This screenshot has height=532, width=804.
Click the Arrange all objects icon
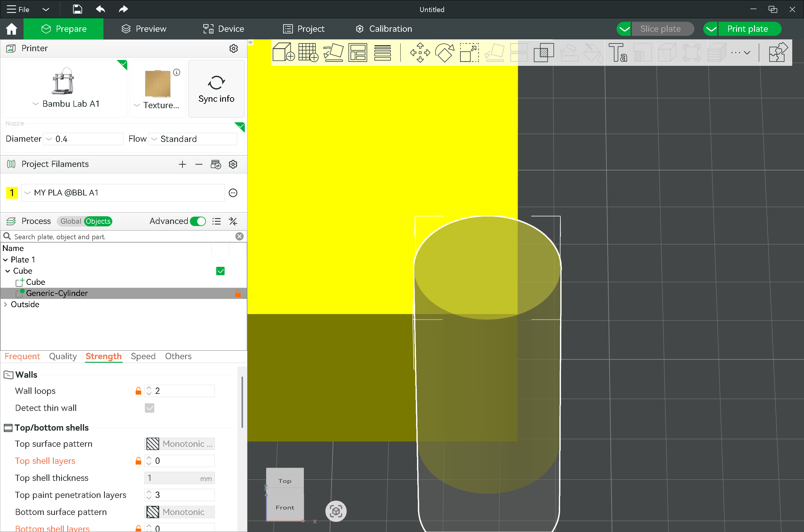coord(358,52)
